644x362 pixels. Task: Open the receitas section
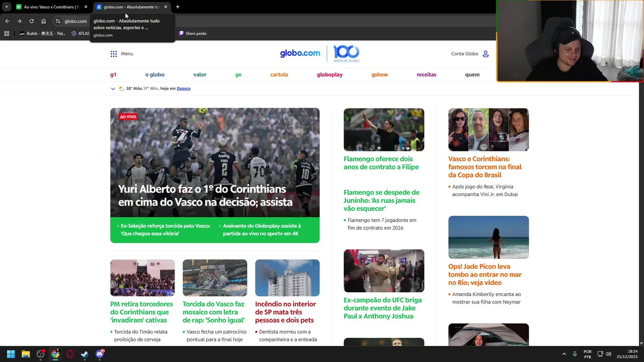pos(427,74)
